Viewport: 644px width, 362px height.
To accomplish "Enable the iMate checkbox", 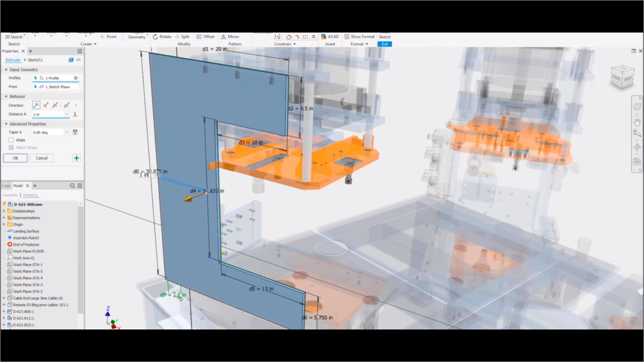I will point(11,140).
